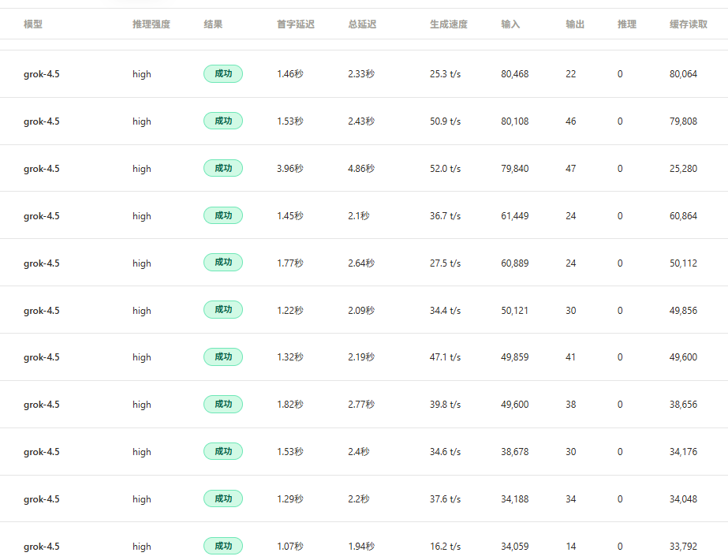The width and height of the screenshot is (728, 560).
Task: Click the 首字延迟 column header
Action: [296, 24]
